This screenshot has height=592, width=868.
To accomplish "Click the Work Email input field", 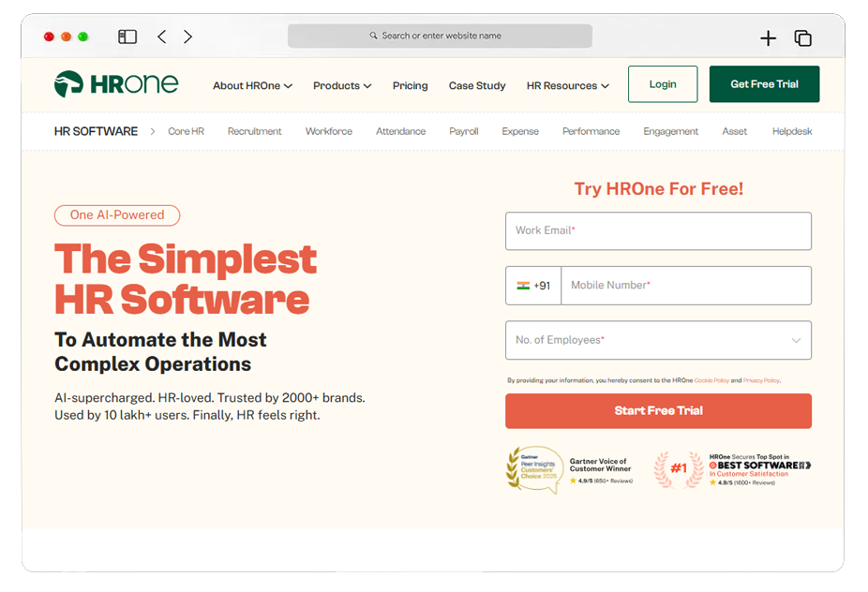I will point(658,231).
